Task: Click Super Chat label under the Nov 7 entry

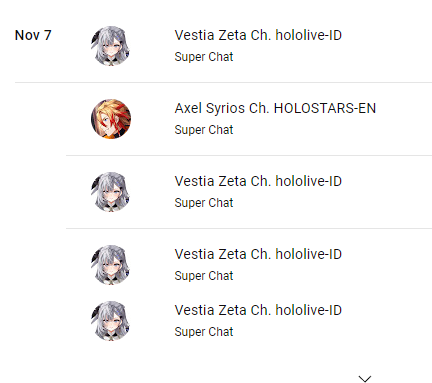Action: tap(204, 57)
